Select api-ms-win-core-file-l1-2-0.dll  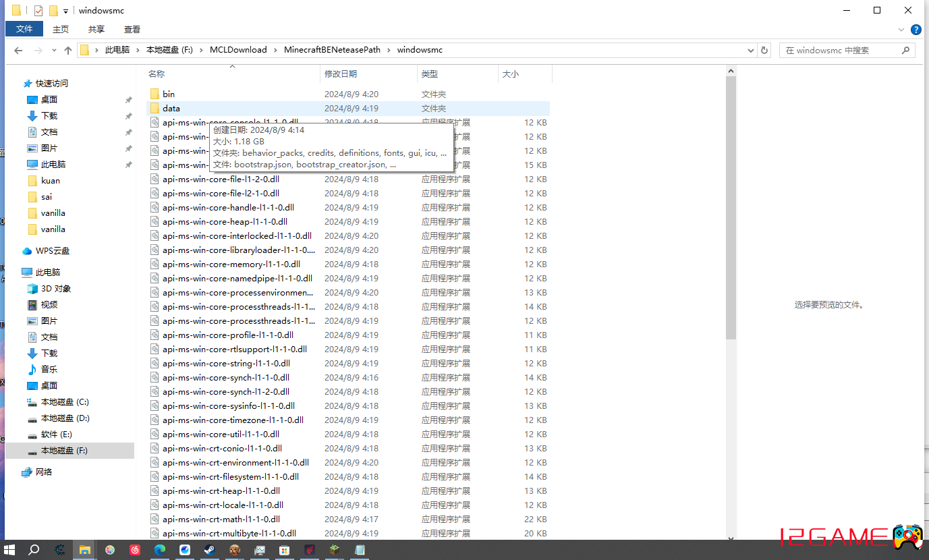[221, 179]
